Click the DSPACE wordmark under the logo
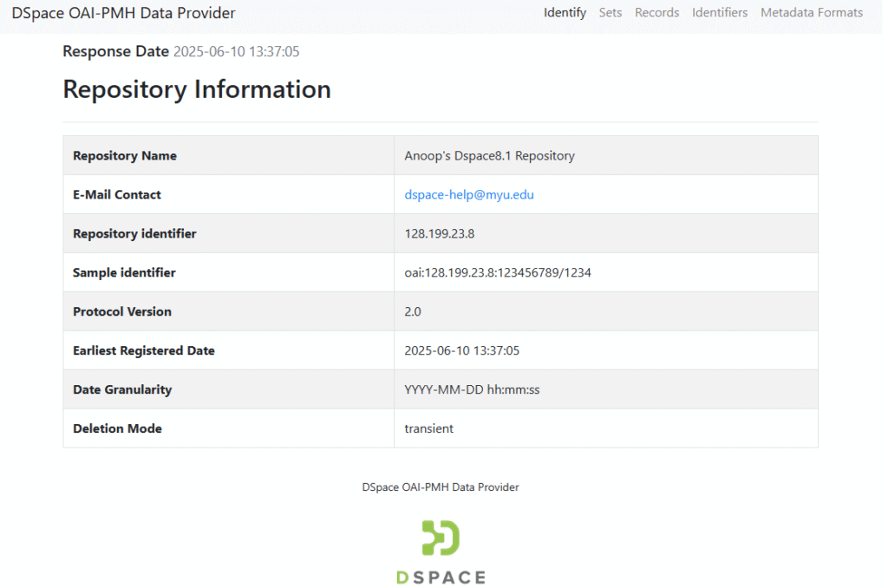 (441, 578)
